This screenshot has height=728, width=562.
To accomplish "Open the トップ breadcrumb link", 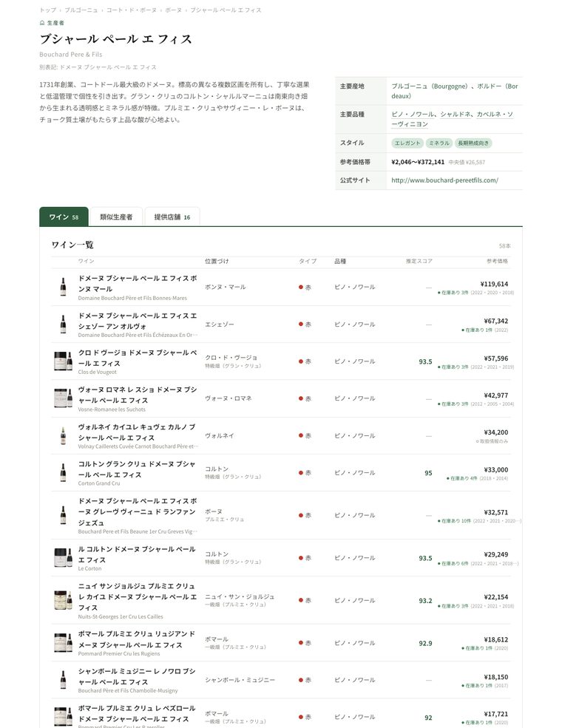I will 48,10.
